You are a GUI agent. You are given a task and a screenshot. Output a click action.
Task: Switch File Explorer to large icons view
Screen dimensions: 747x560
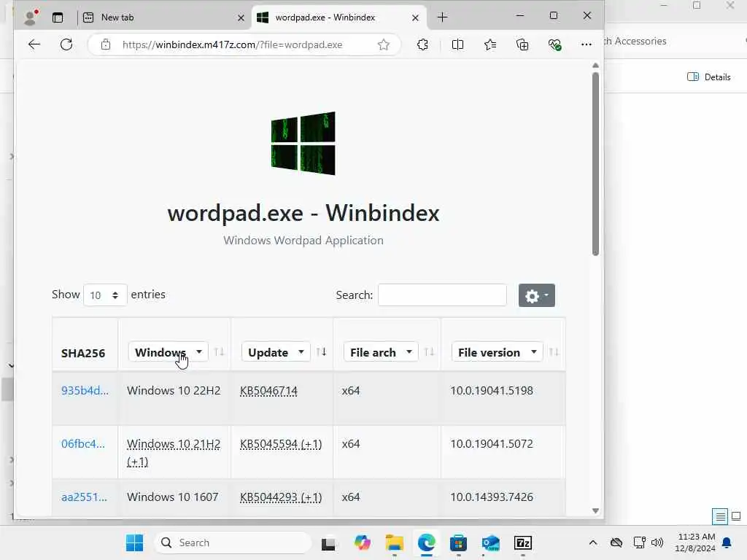pyautogui.click(x=736, y=516)
